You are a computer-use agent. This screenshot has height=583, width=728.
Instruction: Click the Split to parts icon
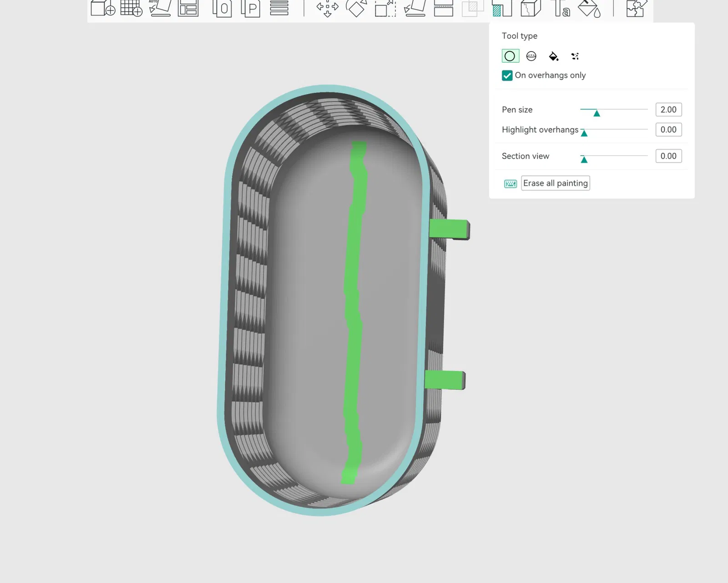(250, 8)
